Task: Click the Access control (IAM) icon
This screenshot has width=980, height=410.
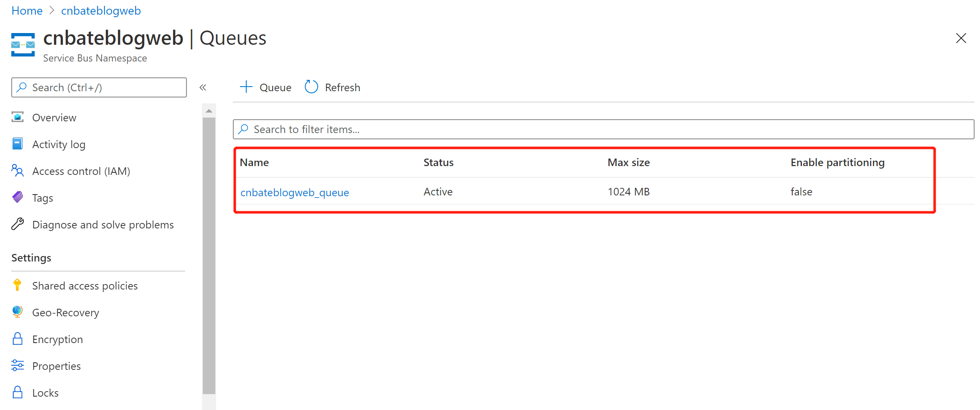Action: [x=18, y=171]
